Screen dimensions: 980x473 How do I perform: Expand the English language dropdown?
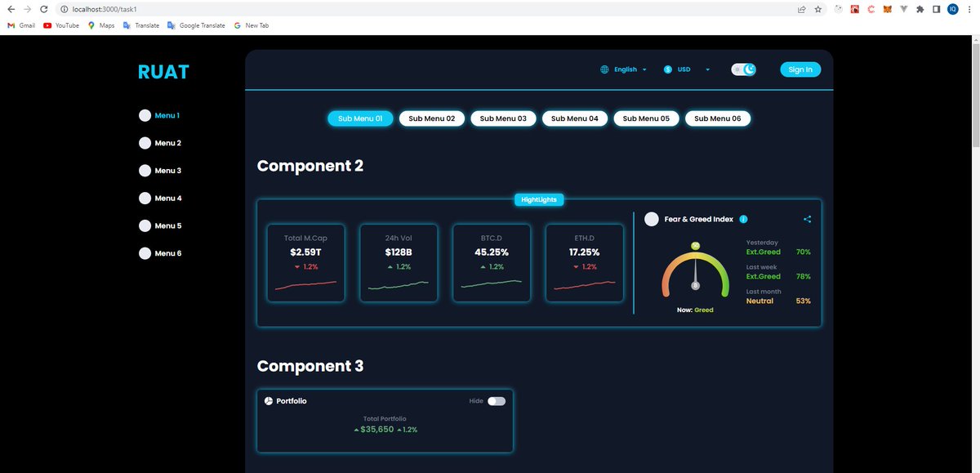pyautogui.click(x=644, y=69)
